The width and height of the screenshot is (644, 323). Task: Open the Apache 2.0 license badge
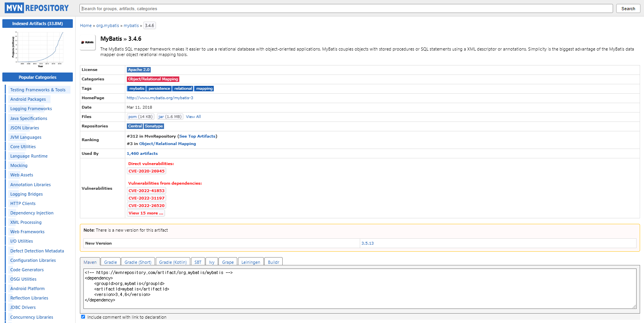(x=139, y=70)
